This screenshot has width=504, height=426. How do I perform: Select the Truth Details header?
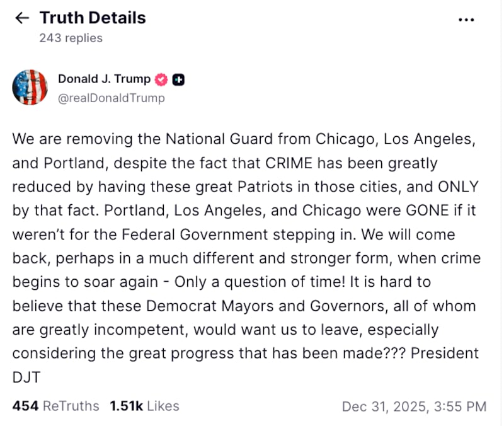(x=93, y=18)
